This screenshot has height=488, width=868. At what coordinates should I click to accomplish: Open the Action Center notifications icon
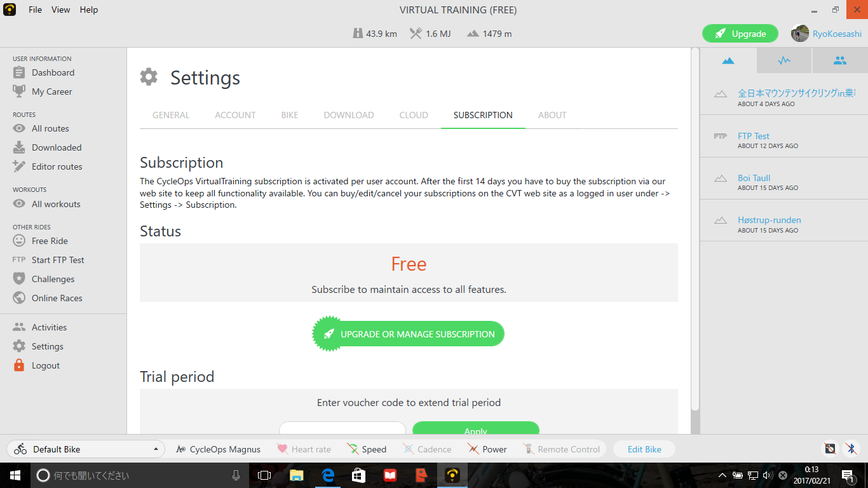[847, 475]
